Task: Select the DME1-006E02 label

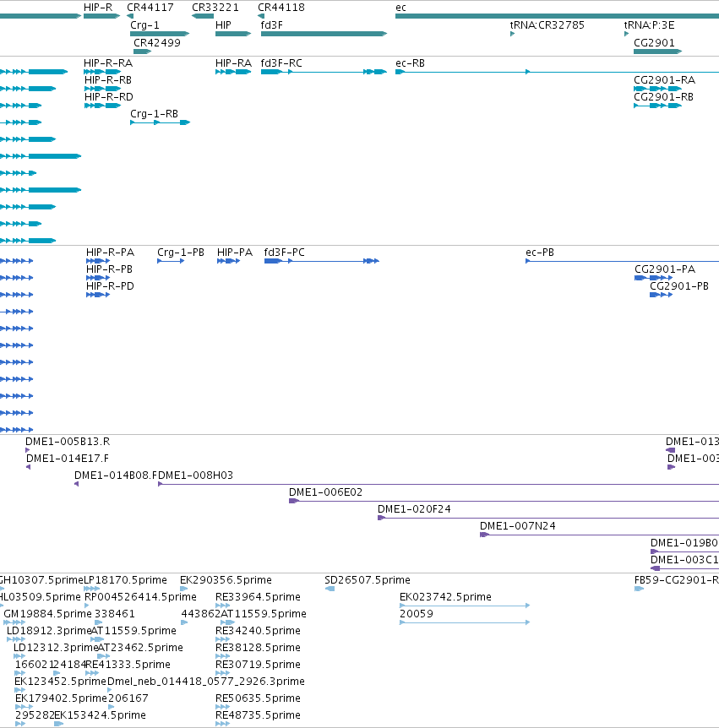Action: click(x=325, y=492)
